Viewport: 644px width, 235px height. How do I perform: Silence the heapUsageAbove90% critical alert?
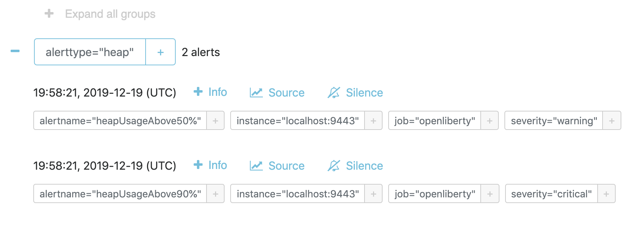coord(355,166)
